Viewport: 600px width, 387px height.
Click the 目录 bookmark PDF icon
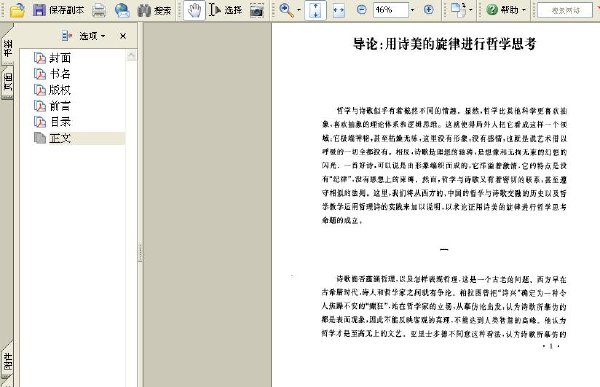point(40,122)
